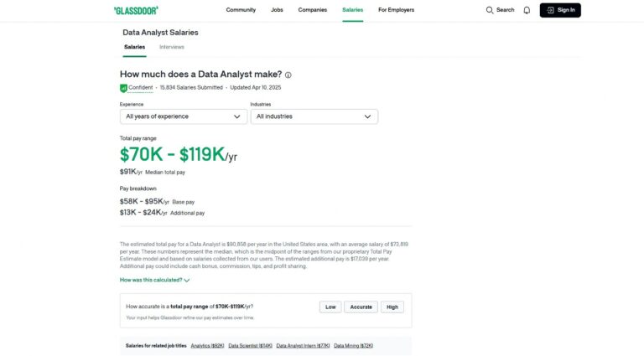
Task: Open the Industries dropdown
Action: coord(314,116)
